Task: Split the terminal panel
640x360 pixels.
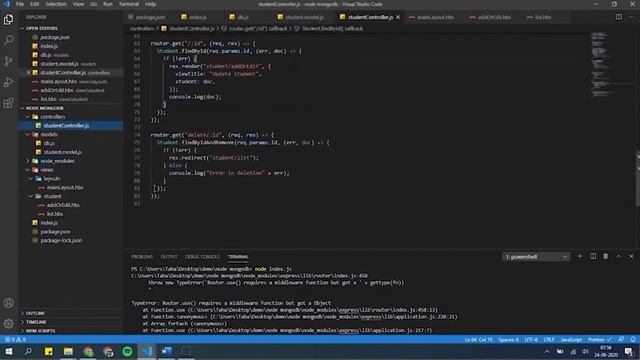Action: [x=593, y=256]
